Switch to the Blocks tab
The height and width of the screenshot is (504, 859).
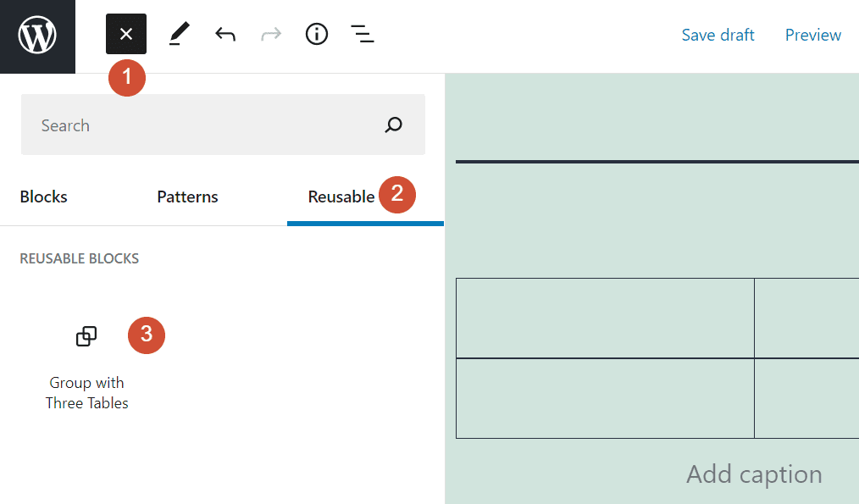tap(43, 196)
